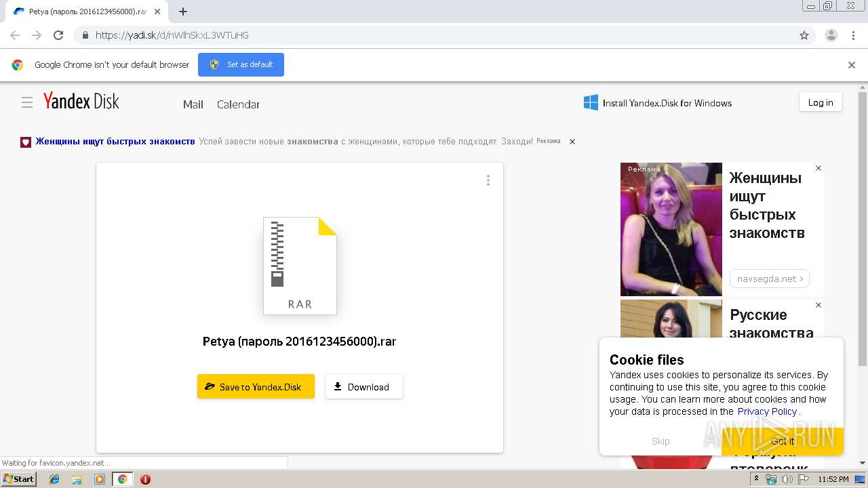Open Chrome profile avatar menu

tap(831, 35)
